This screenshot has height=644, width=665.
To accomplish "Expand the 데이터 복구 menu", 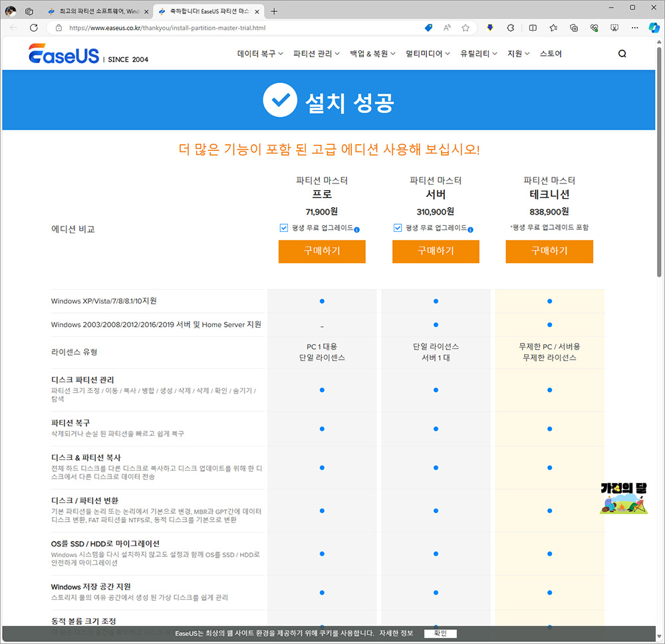I will click(x=260, y=53).
